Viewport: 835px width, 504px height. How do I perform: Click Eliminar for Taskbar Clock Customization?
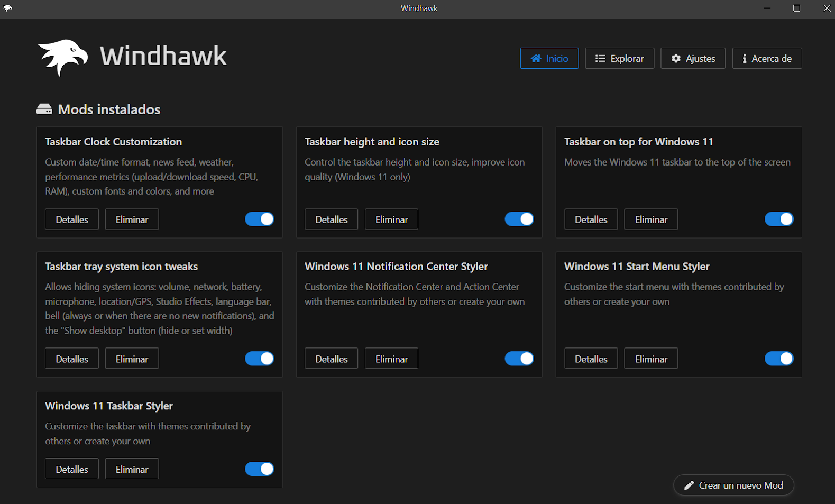click(x=132, y=219)
